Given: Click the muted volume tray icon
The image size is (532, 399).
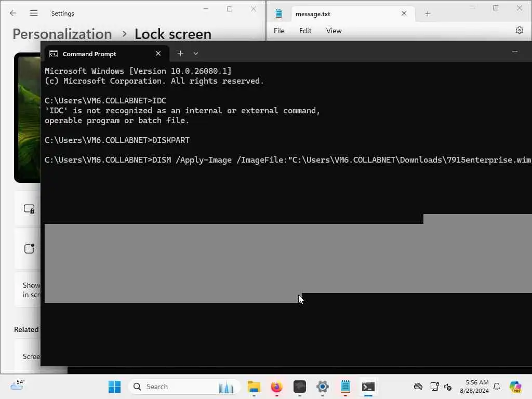Looking at the screenshot, I should [447, 387].
